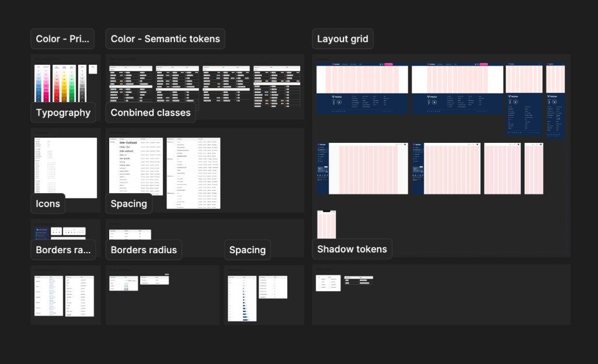
Task: Select the taller combined classes table frame
Action: 193,173
